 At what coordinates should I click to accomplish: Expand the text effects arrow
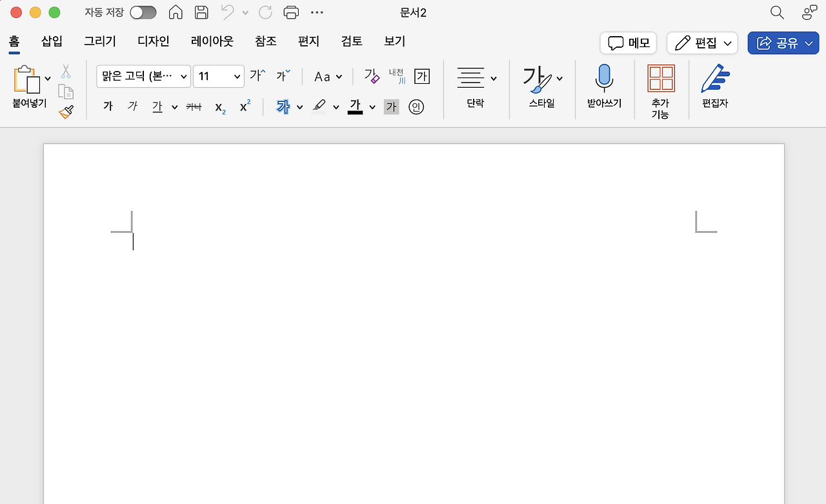tap(299, 107)
